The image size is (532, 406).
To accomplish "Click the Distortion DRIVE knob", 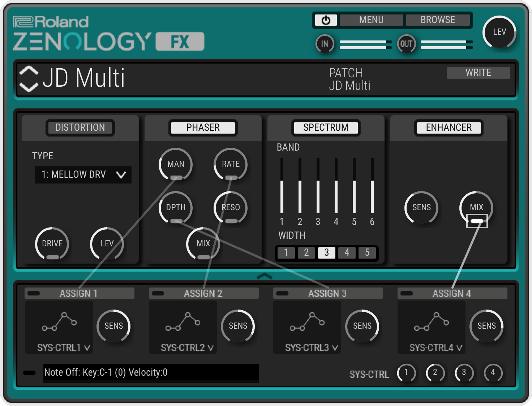I will (52, 244).
